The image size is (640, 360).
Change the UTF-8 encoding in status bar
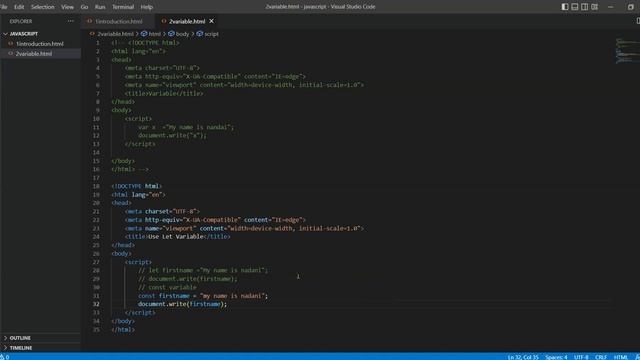point(581,357)
